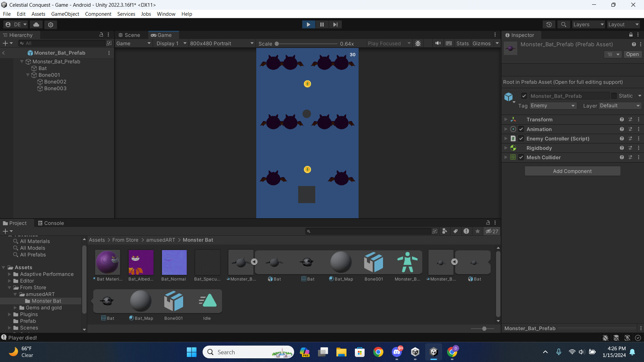Open editor settings via the gear icon
Image resolution: width=644 pixels, height=362 pixels.
(x=50, y=24)
